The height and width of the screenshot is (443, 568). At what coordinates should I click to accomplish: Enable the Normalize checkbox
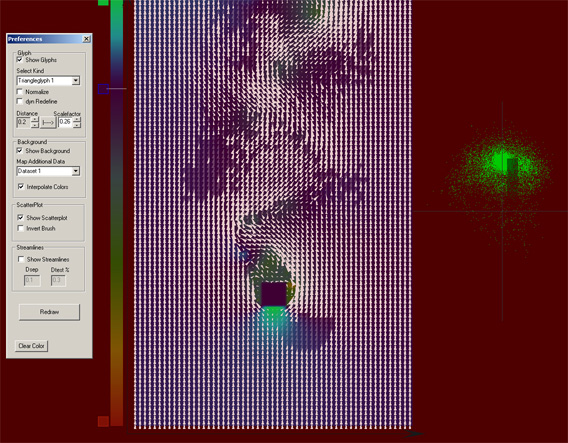20,92
